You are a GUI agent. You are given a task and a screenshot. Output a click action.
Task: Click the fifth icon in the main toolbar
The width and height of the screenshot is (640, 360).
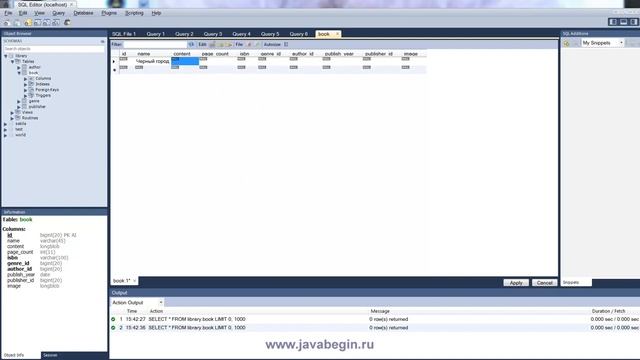[x=47, y=23]
